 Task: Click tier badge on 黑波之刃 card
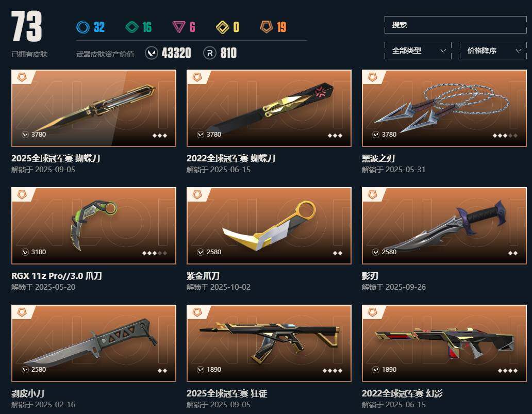[x=373, y=77]
